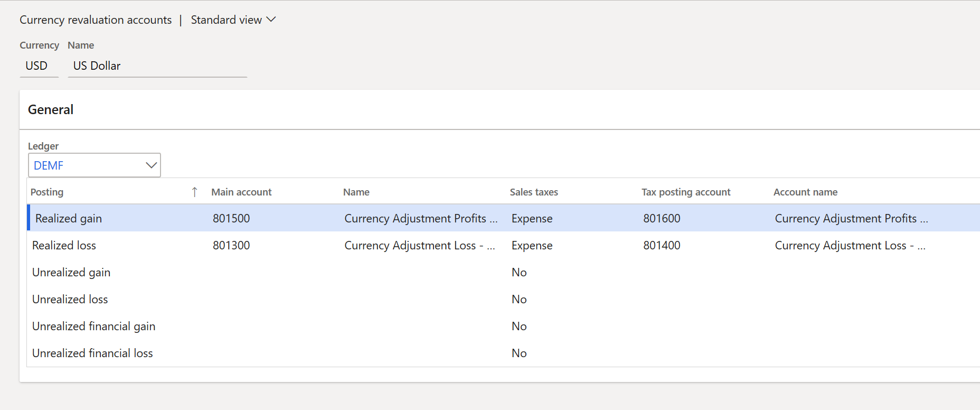Click Expense sales tax in Realized gain row

click(532, 219)
